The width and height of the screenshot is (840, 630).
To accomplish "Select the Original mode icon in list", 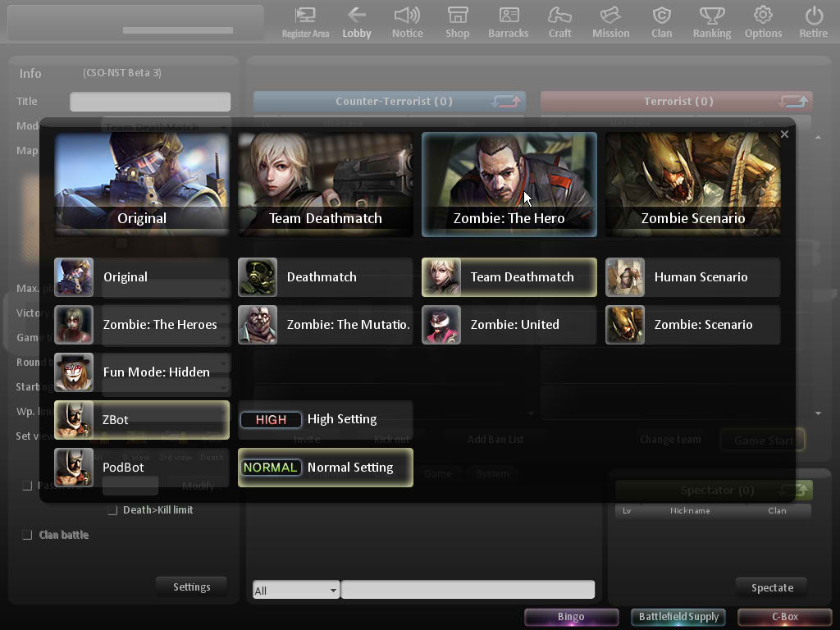I will [x=74, y=277].
